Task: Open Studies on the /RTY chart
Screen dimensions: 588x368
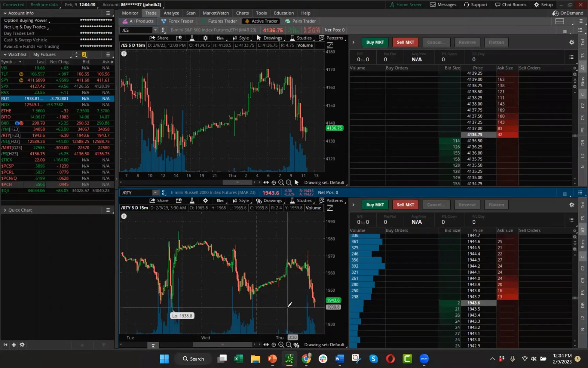Action: point(301,200)
